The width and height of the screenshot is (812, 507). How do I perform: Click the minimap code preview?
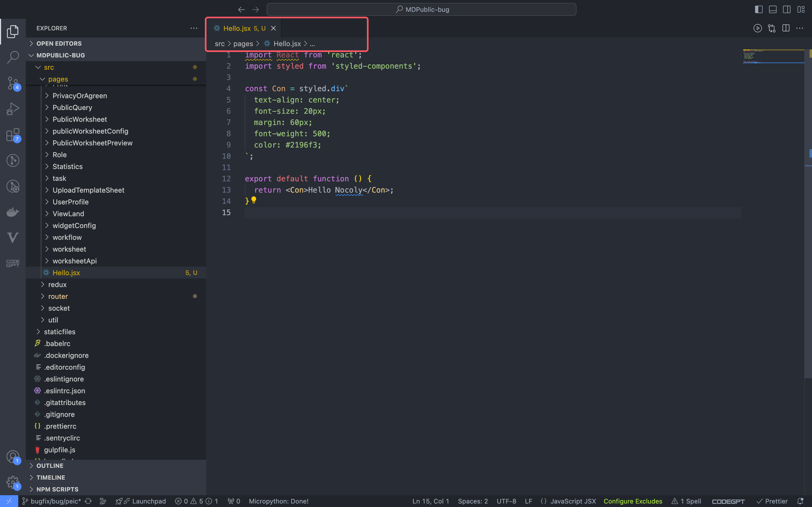(773, 56)
